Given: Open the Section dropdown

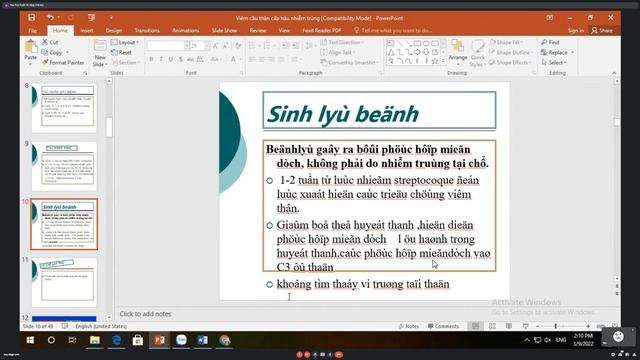Looking at the screenshot, I should point(126,62).
